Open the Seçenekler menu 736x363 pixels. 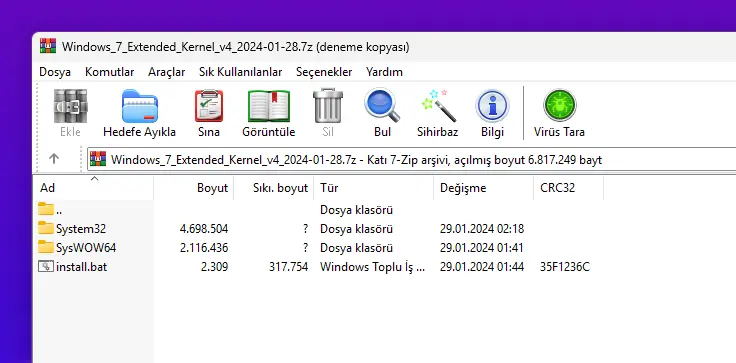point(324,72)
